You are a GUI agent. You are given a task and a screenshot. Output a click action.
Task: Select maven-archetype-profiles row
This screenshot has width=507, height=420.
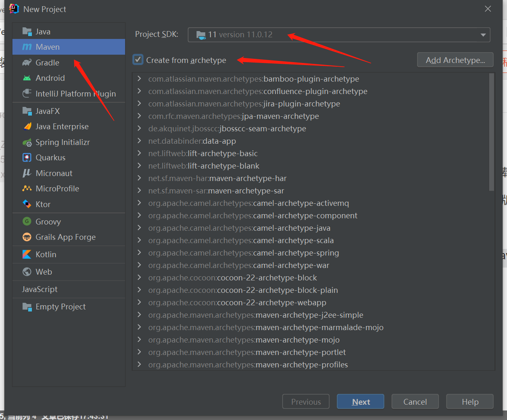coord(311,364)
